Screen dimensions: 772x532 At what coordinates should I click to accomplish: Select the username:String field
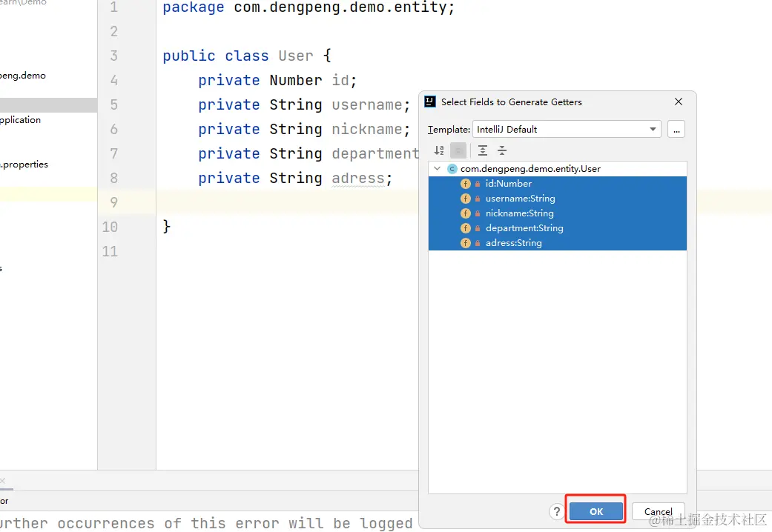tap(558, 199)
